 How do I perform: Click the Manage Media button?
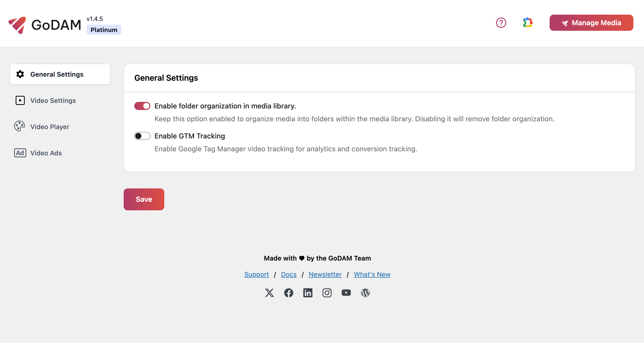(x=591, y=23)
